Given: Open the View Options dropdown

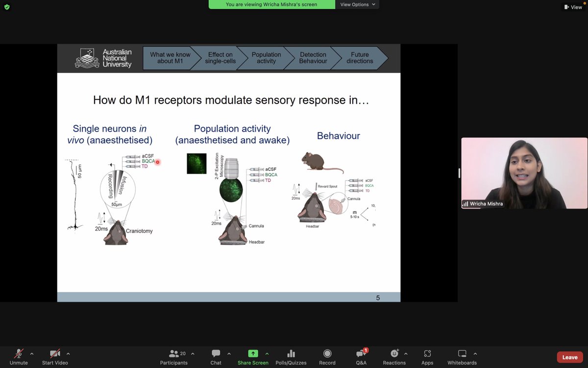Looking at the screenshot, I should click(357, 4).
